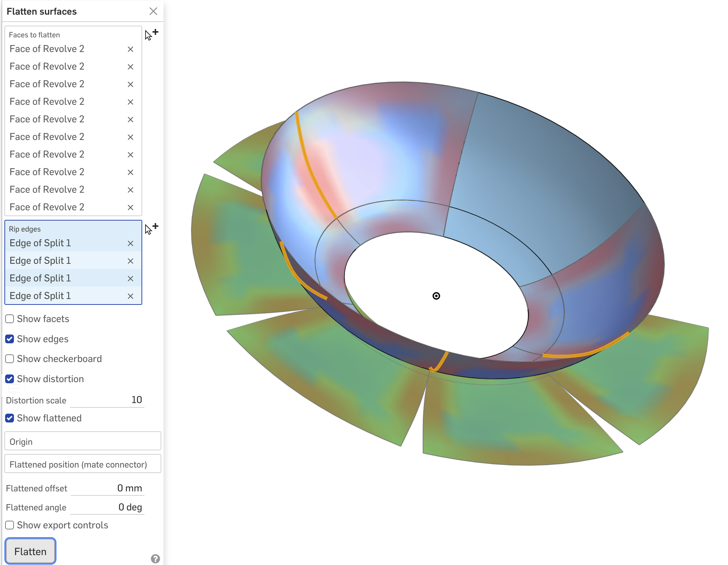The height and width of the screenshot is (565, 728).
Task: Remove the last Face of Revolve 2 entry
Action: click(130, 207)
